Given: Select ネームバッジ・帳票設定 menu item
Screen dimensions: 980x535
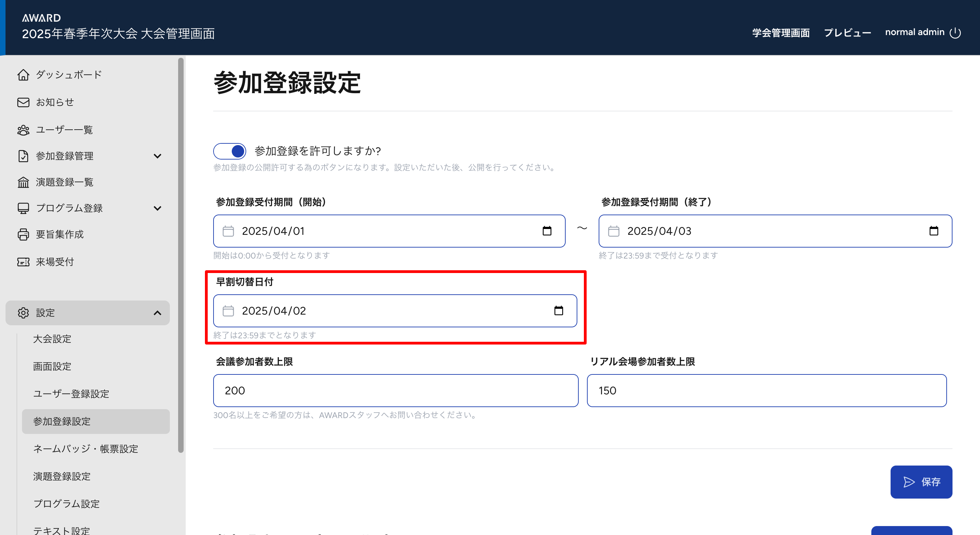Looking at the screenshot, I should coord(86,449).
